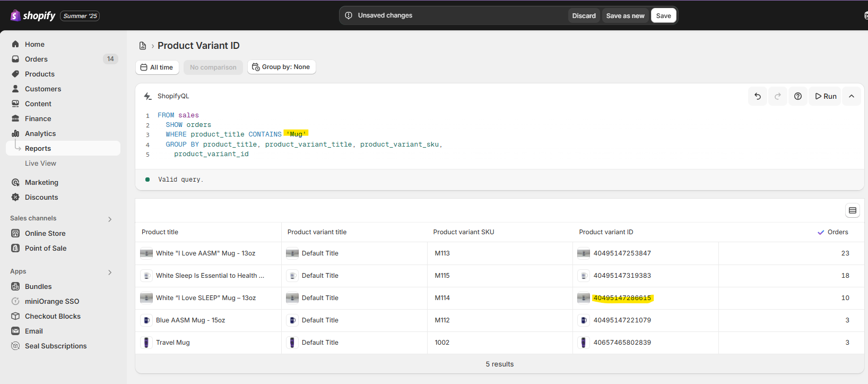
Task: Click the Marketing target icon
Action: click(x=15, y=182)
